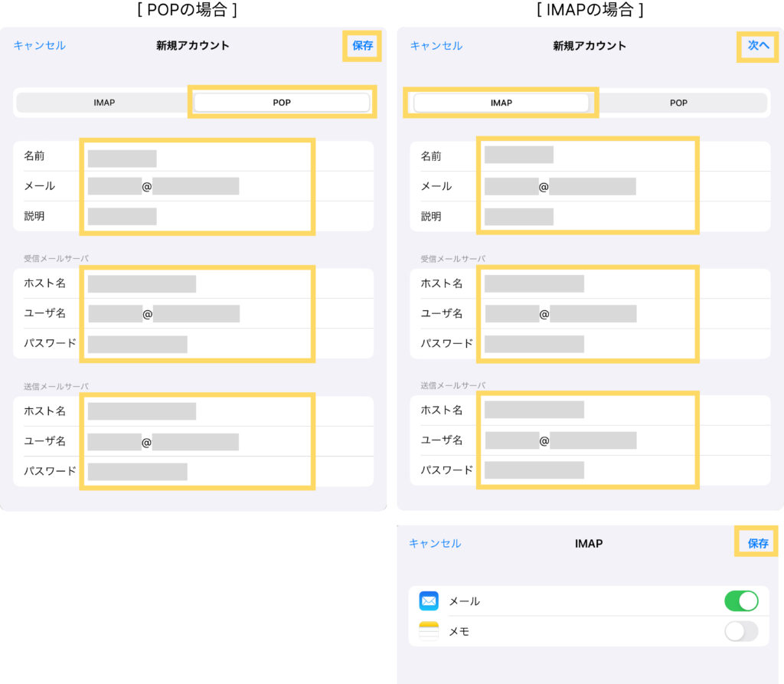This screenshot has width=784, height=684.
Task: Click 受信メールサーバ ホスト名 field in POP panel
Action: pos(142,284)
